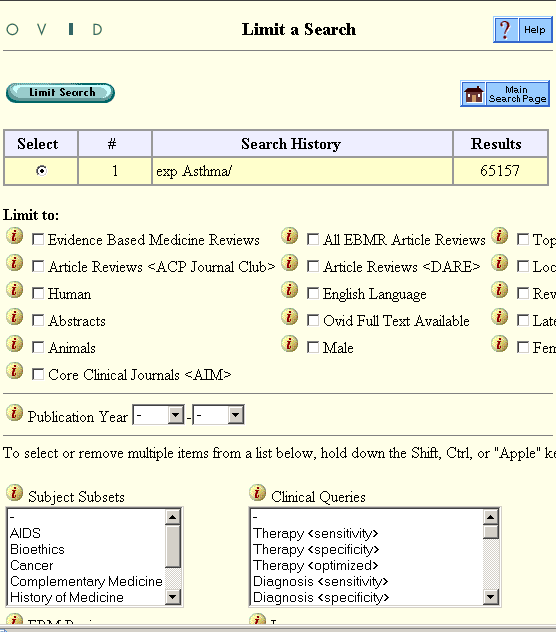Click info icon next to Human
This screenshot has width=556, height=632.
click(x=15, y=290)
